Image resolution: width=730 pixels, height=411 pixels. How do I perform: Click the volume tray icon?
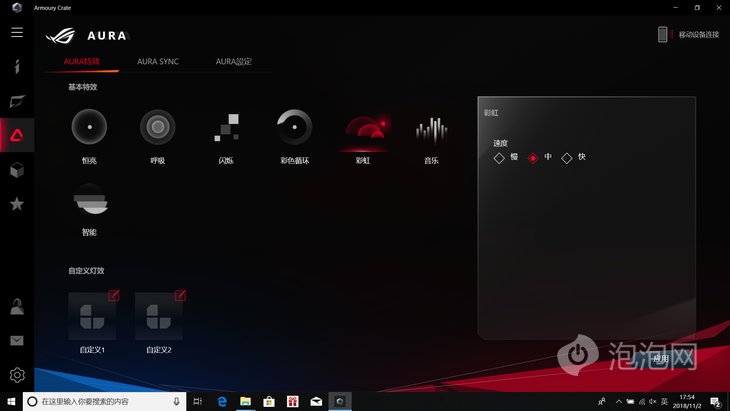point(653,401)
